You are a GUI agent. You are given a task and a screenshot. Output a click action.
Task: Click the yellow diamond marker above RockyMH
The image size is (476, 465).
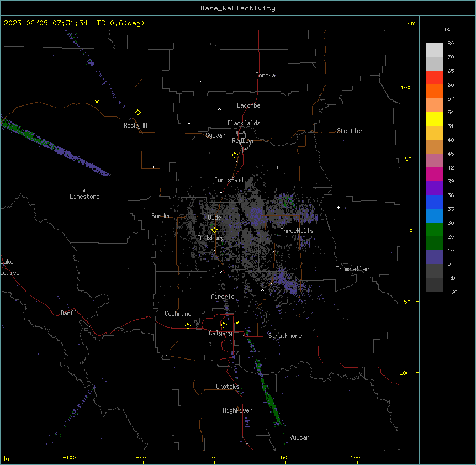click(x=138, y=113)
